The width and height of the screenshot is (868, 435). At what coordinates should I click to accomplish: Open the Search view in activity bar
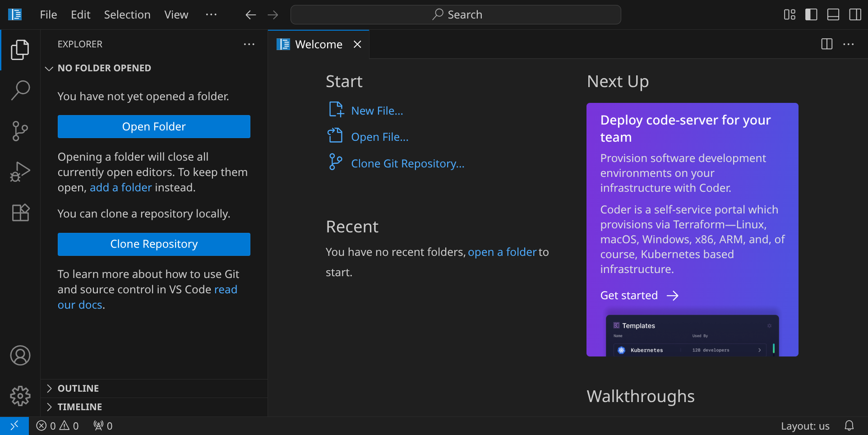click(20, 90)
